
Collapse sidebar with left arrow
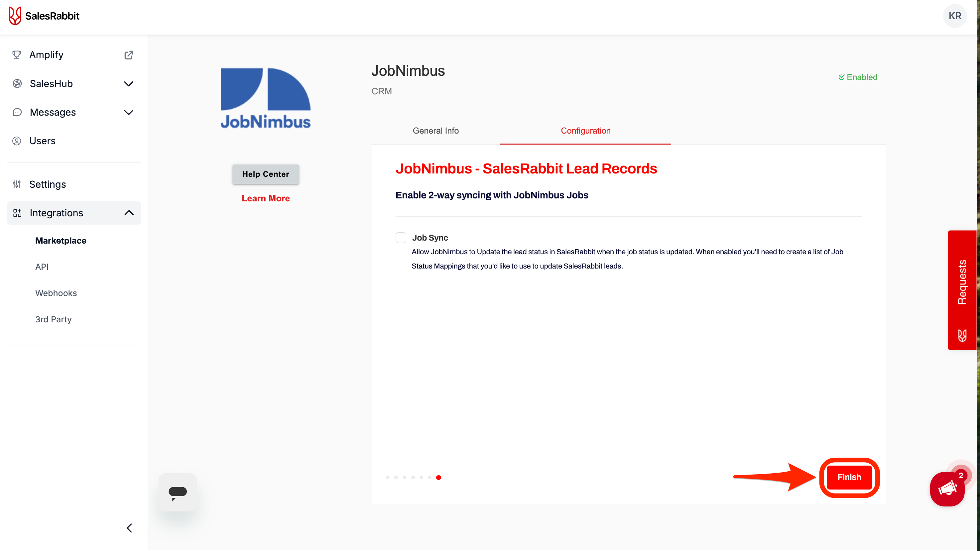click(x=129, y=528)
